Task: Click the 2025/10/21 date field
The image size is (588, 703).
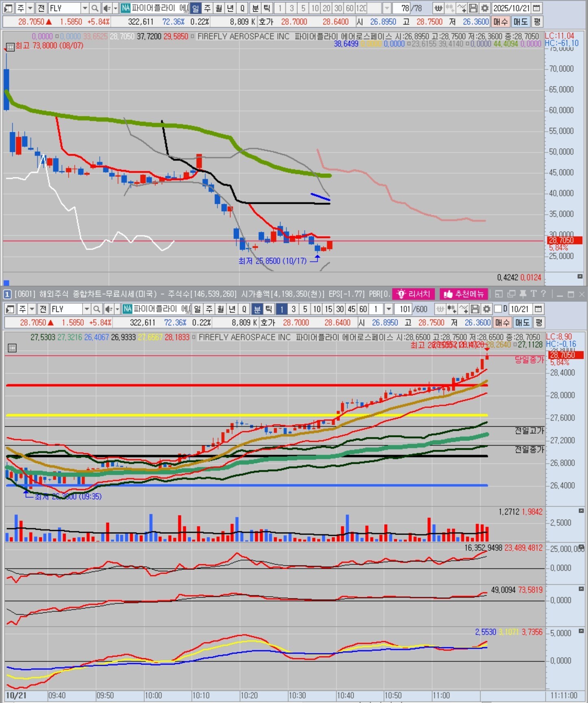Action: (x=511, y=8)
